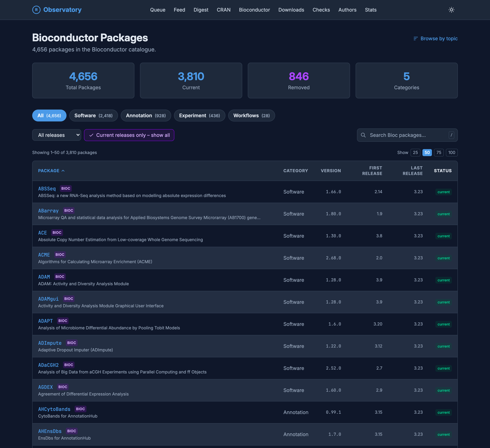Click the Annotation category cell for AHEnsDbs

[296, 434]
